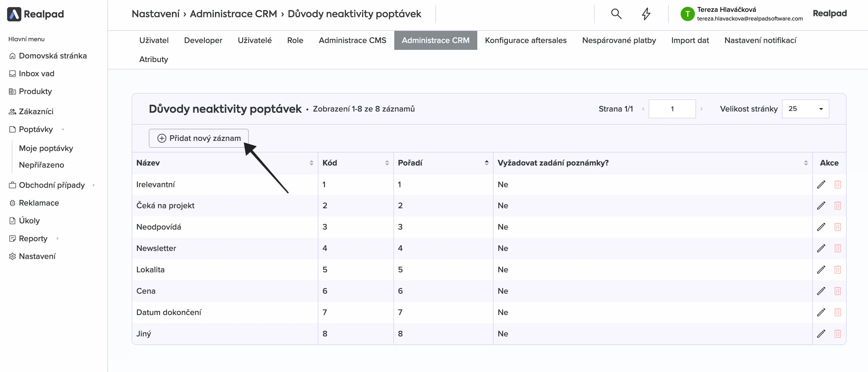The width and height of the screenshot is (868, 372).
Task: Edit the Cena row pencil icon
Action: pyautogui.click(x=821, y=291)
